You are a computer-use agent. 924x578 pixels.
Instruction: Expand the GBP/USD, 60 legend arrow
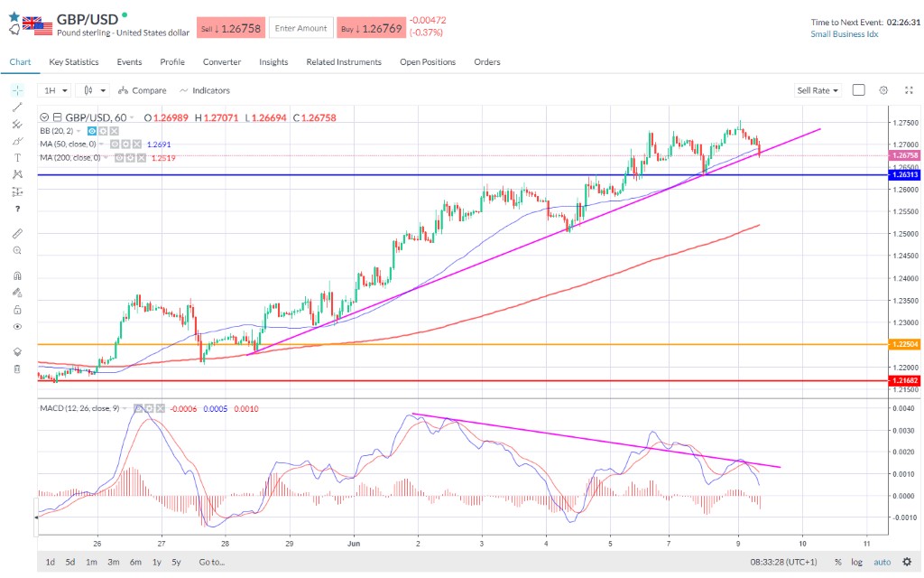coord(132,118)
